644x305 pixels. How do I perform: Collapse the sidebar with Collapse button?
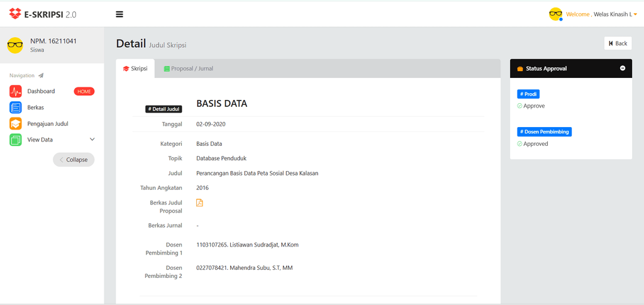[74, 160]
